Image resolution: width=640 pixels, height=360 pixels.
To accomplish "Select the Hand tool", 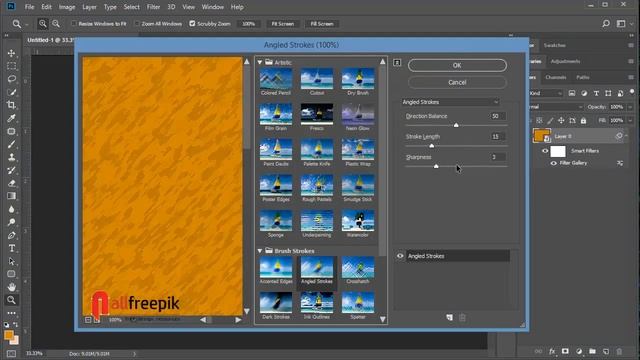I will pos(11,287).
